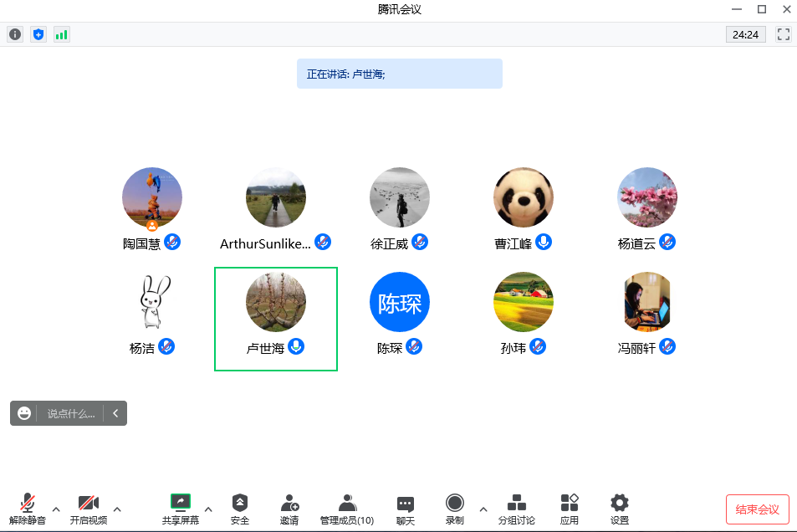Click 卢世海's active mic icon

pyautogui.click(x=296, y=347)
